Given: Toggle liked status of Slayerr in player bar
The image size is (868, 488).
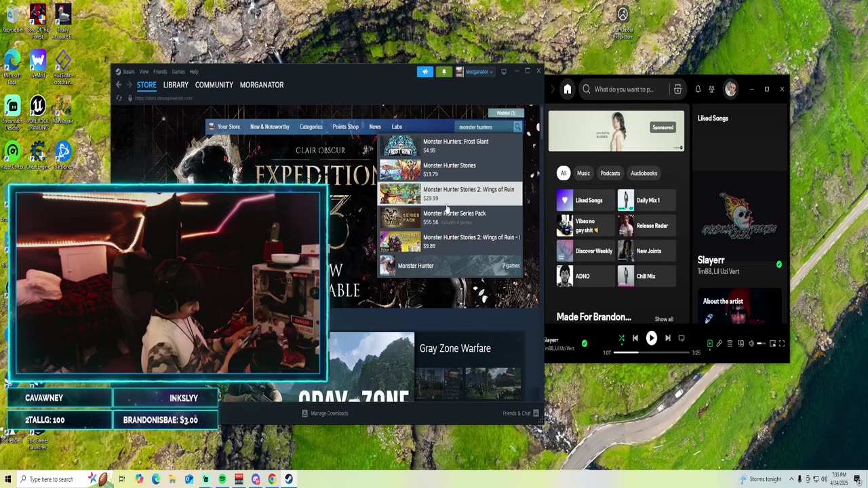Looking at the screenshot, I should (x=585, y=344).
